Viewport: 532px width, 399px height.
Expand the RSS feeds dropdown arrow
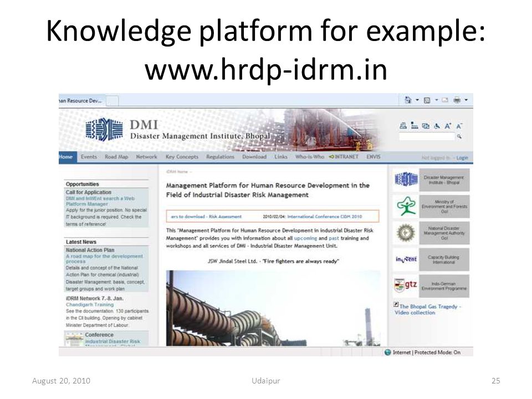(437, 100)
